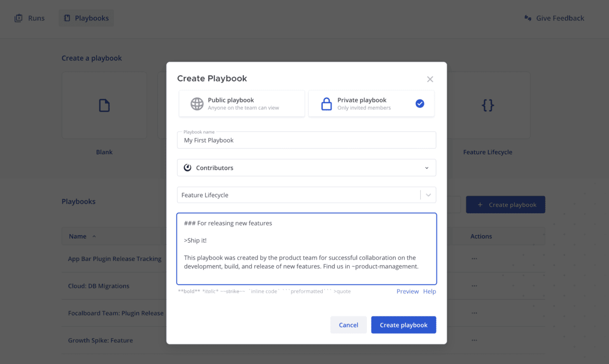Click the chat icon beside Give Feedback

pyautogui.click(x=527, y=18)
